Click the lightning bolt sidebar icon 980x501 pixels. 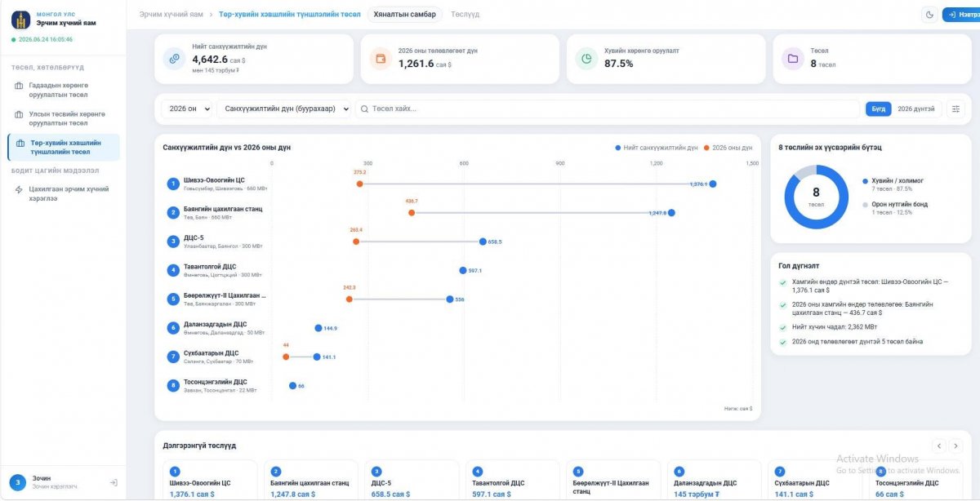[19, 189]
